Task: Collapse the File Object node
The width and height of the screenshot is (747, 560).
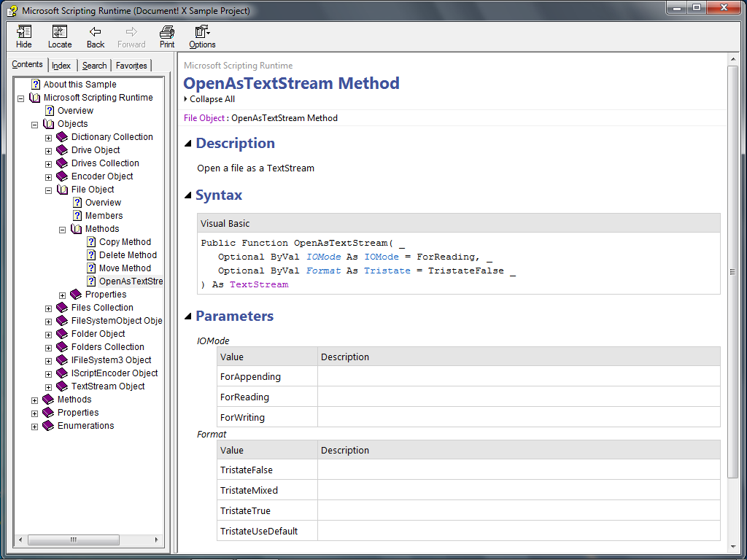Action: coord(49,190)
